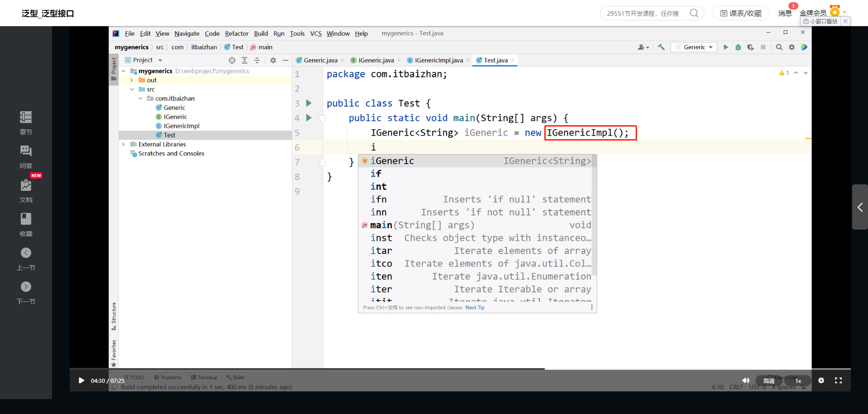The height and width of the screenshot is (414, 868).
Task: Open the video player settings gear
Action: click(821, 381)
